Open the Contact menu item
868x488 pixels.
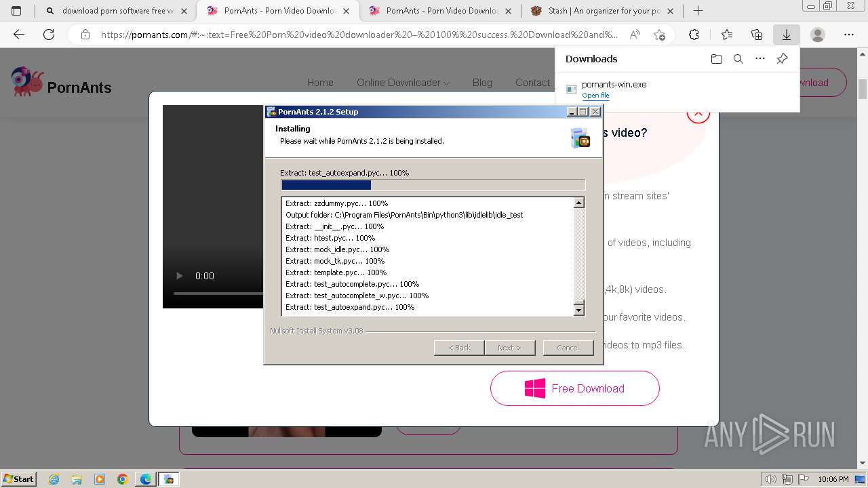click(x=532, y=83)
